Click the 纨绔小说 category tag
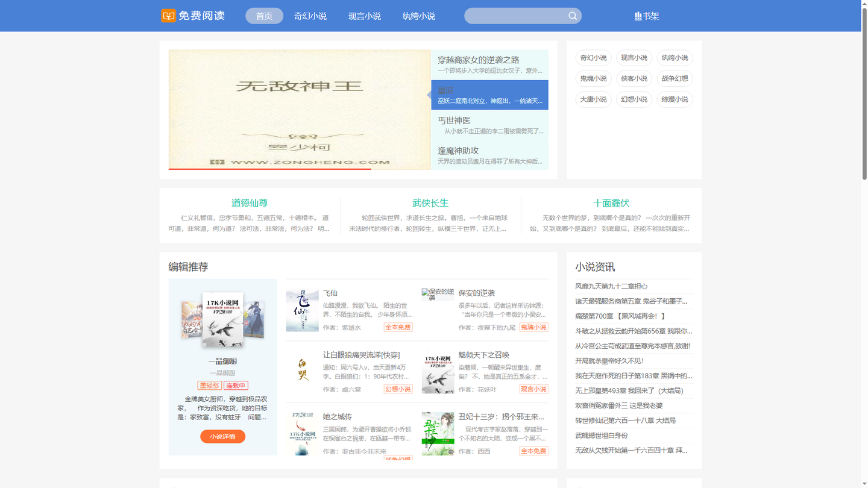 675,58
